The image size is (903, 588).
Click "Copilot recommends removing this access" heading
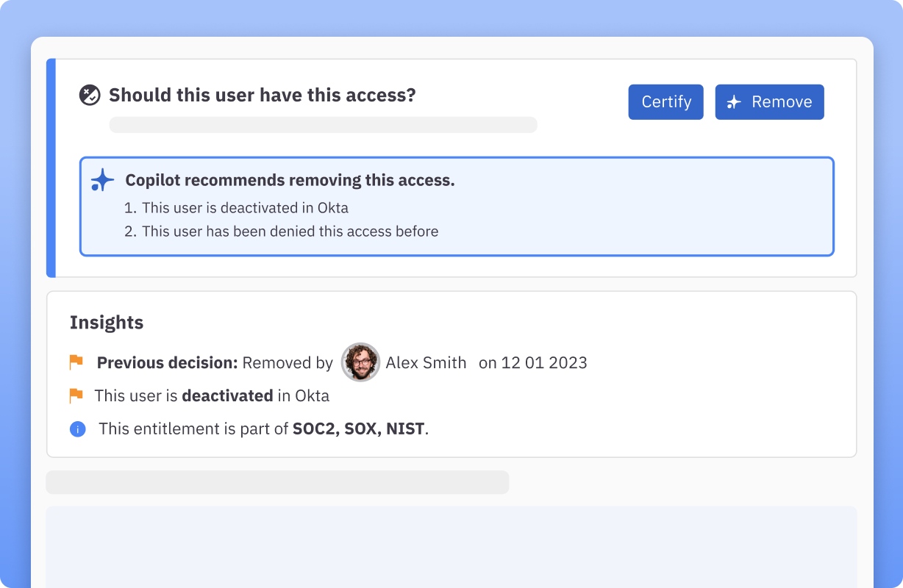tap(290, 180)
